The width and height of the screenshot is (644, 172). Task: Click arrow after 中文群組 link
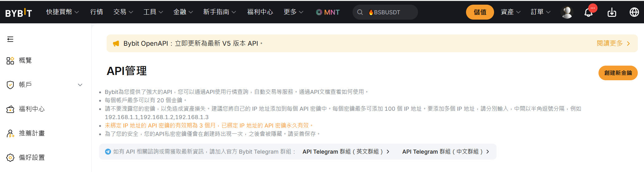coord(488,151)
